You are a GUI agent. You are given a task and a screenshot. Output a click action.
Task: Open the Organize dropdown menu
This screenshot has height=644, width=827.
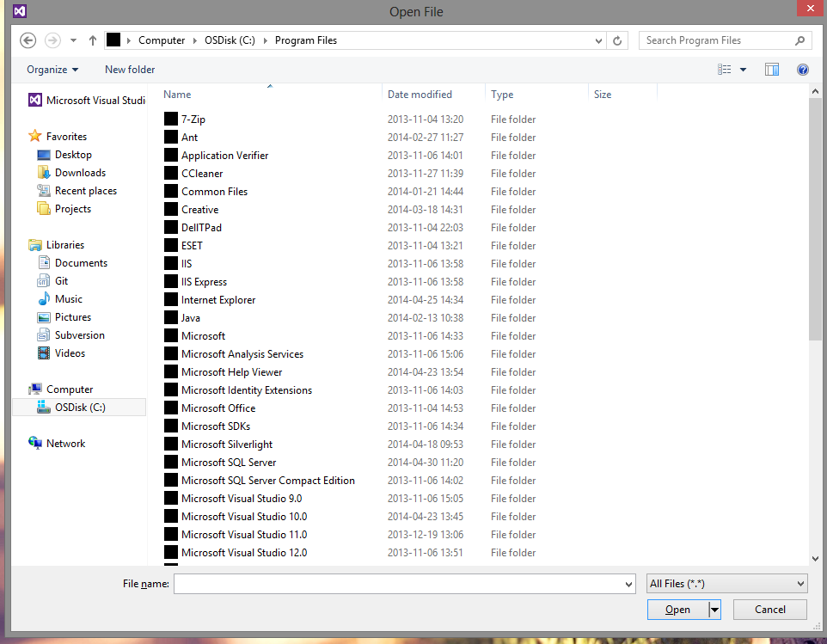coord(51,70)
